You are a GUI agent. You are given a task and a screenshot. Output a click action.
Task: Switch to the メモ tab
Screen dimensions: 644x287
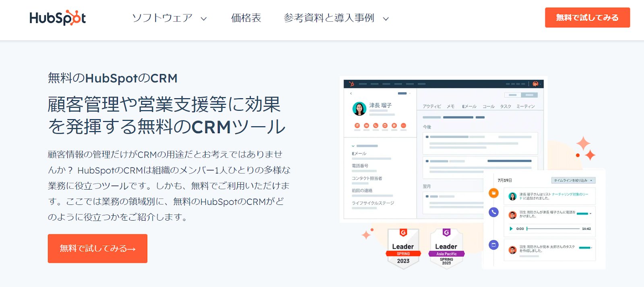tap(450, 107)
